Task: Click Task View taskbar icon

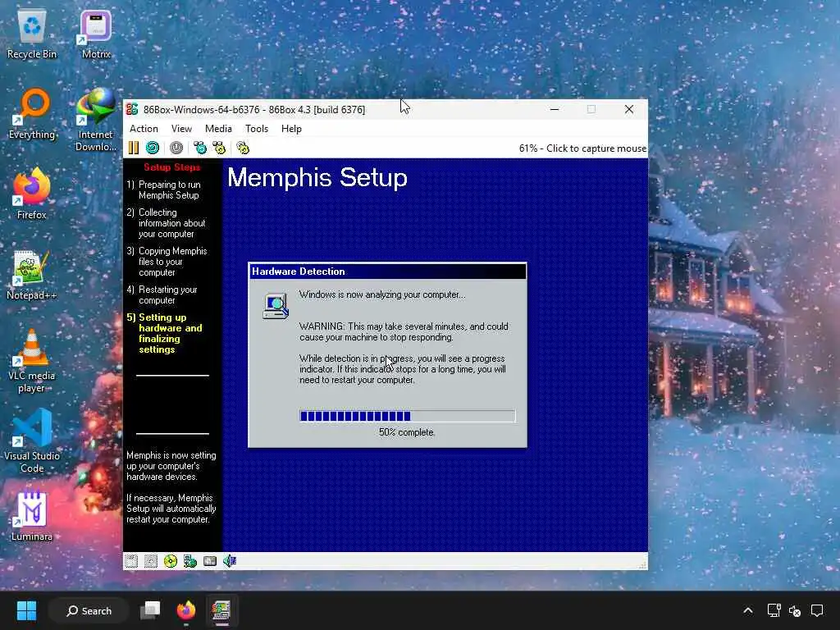Action: pyautogui.click(x=150, y=610)
